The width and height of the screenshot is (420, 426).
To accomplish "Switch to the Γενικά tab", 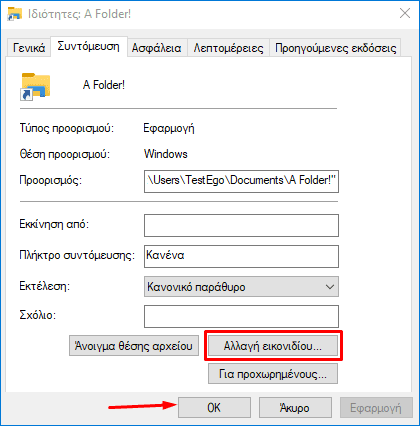I will tap(29, 48).
